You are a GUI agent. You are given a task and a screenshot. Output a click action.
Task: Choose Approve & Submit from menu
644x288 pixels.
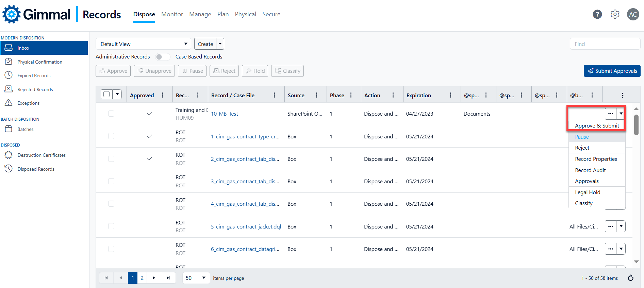tap(597, 126)
